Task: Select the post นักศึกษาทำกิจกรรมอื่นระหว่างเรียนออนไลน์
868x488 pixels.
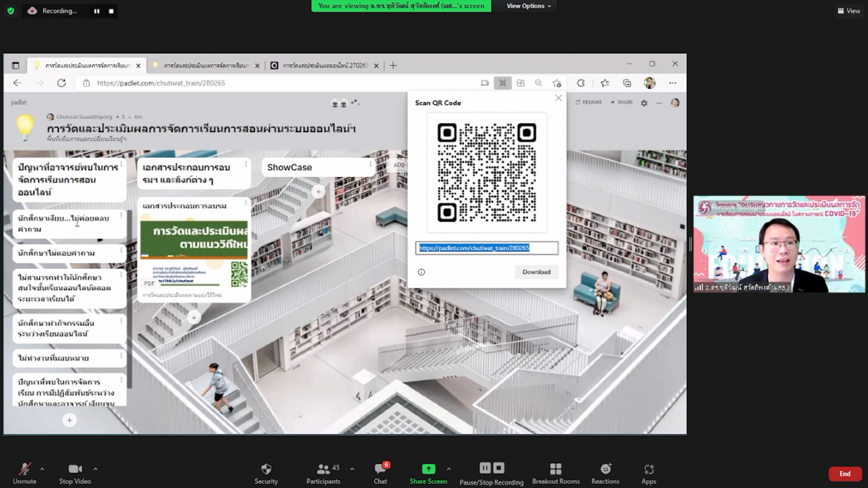Action: [69, 328]
